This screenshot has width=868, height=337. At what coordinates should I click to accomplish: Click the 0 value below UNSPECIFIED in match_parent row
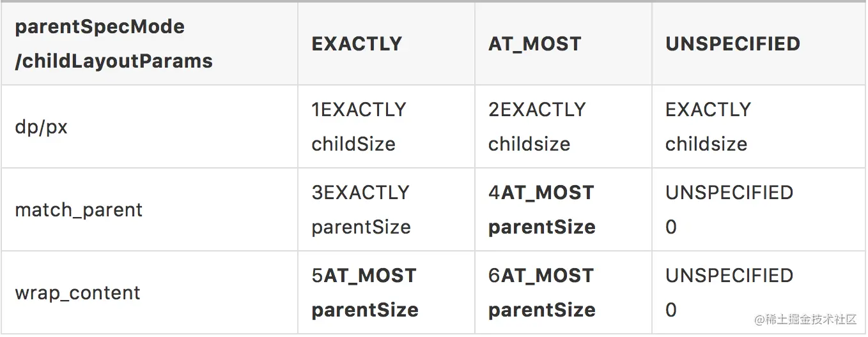click(671, 227)
